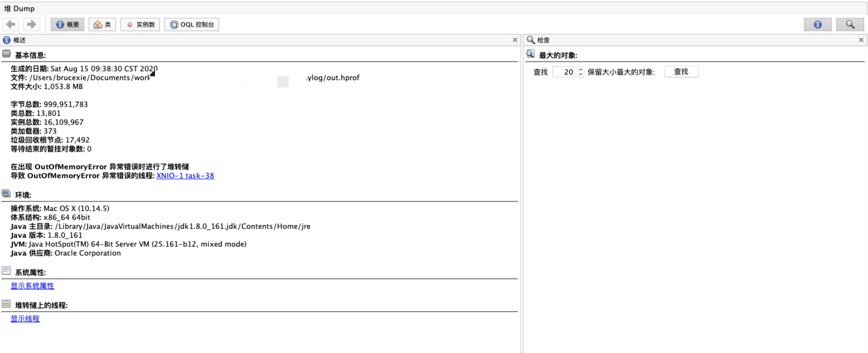868x353 pixels.
Task: Open the 实例数 instances view
Action: [140, 24]
